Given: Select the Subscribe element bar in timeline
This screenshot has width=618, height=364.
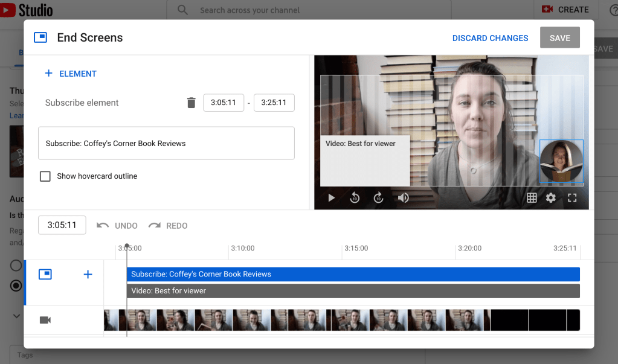Looking at the screenshot, I should [353, 274].
